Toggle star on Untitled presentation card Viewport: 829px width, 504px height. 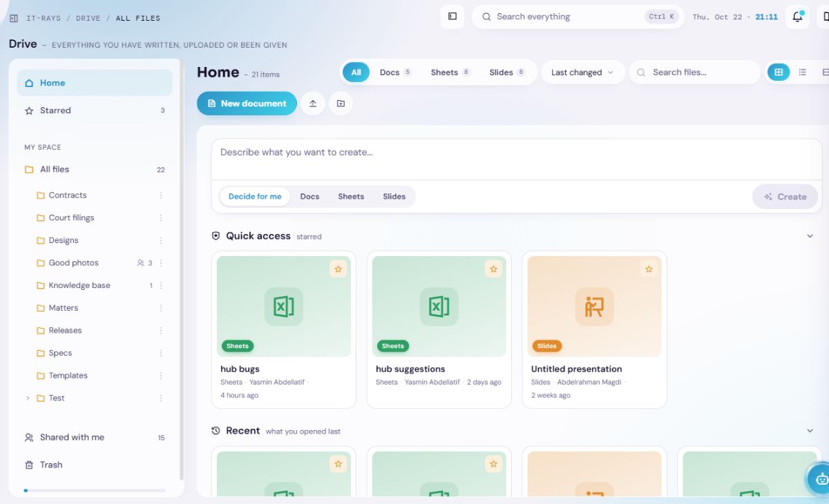point(649,269)
